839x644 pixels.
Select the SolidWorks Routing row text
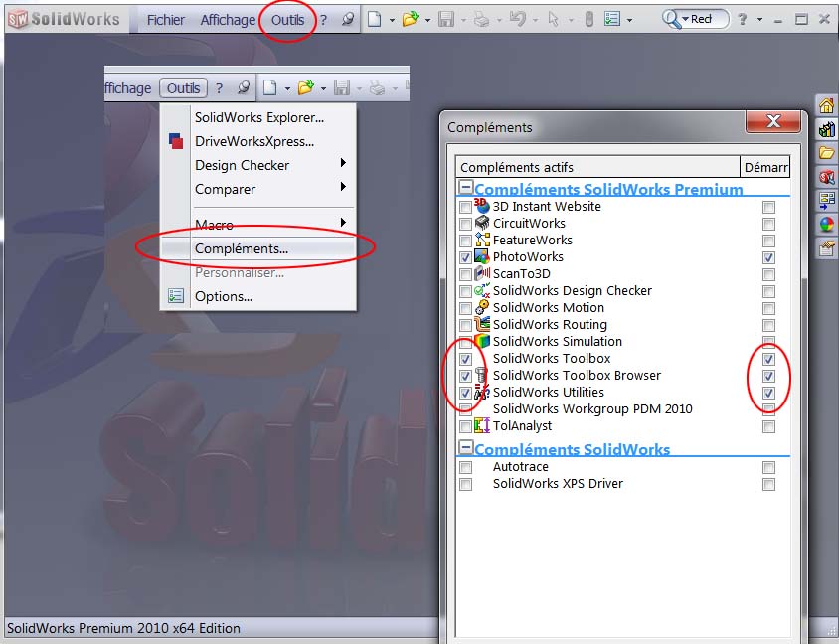coord(550,325)
